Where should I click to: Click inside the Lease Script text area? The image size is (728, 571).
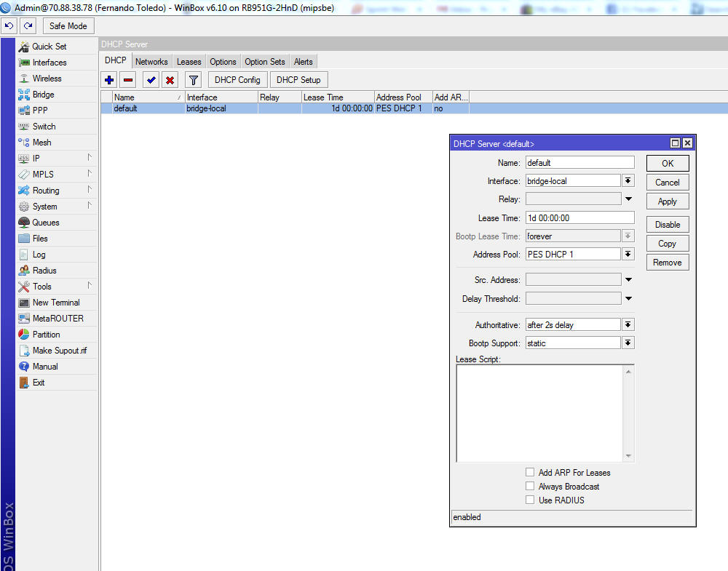coord(539,413)
